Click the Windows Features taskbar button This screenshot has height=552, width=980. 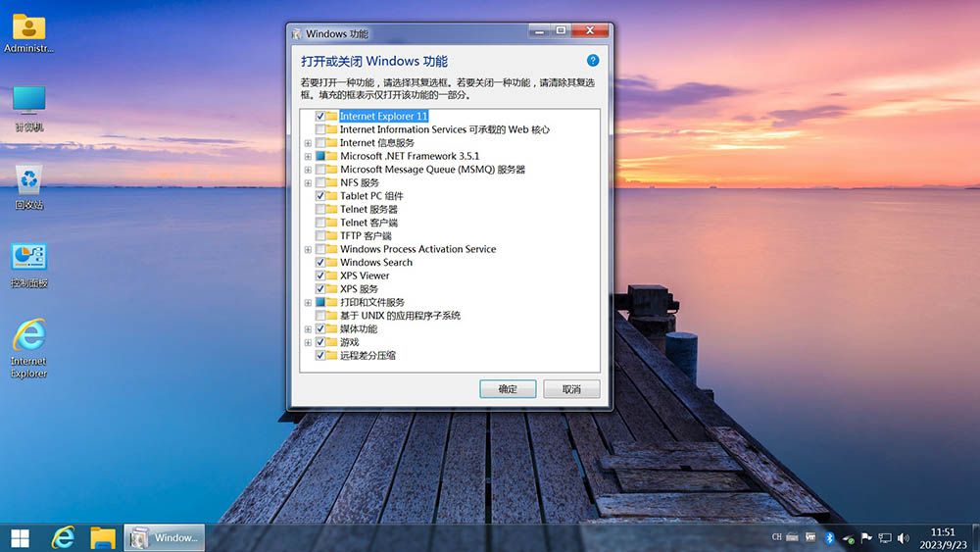coord(165,537)
